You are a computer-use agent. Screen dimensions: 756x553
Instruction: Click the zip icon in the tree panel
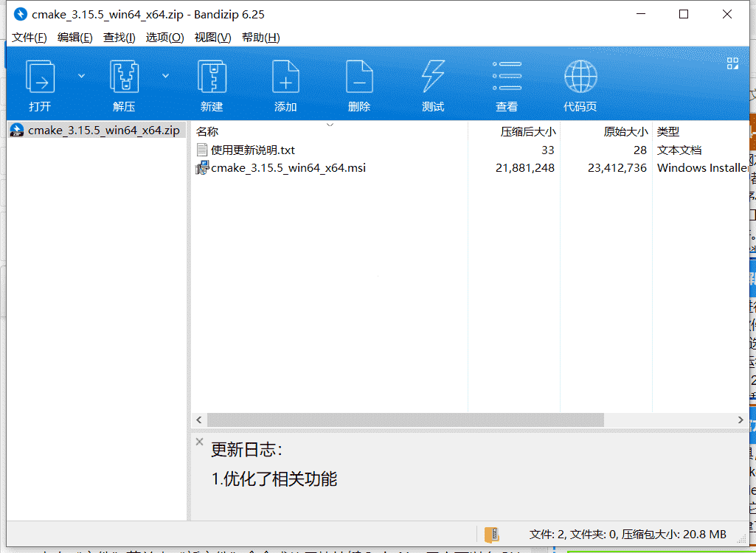coord(17,131)
